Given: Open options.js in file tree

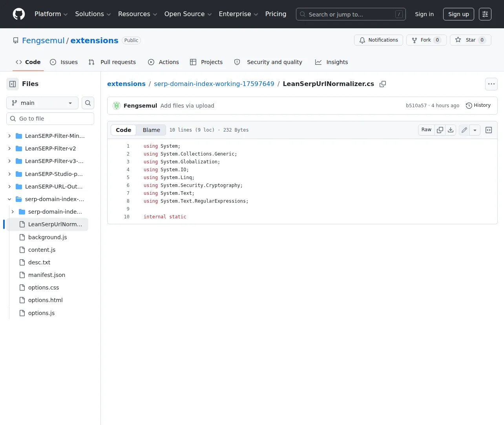Looking at the screenshot, I should coord(41,313).
